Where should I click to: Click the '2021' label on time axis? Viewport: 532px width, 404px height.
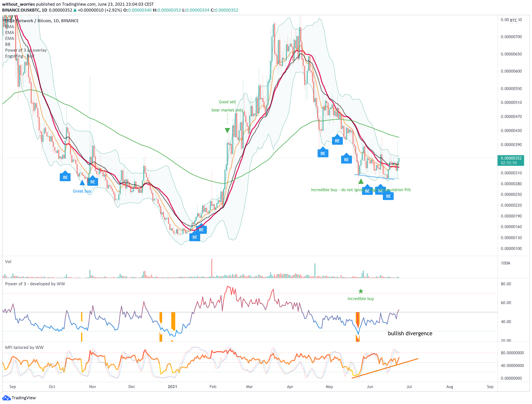point(172,387)
